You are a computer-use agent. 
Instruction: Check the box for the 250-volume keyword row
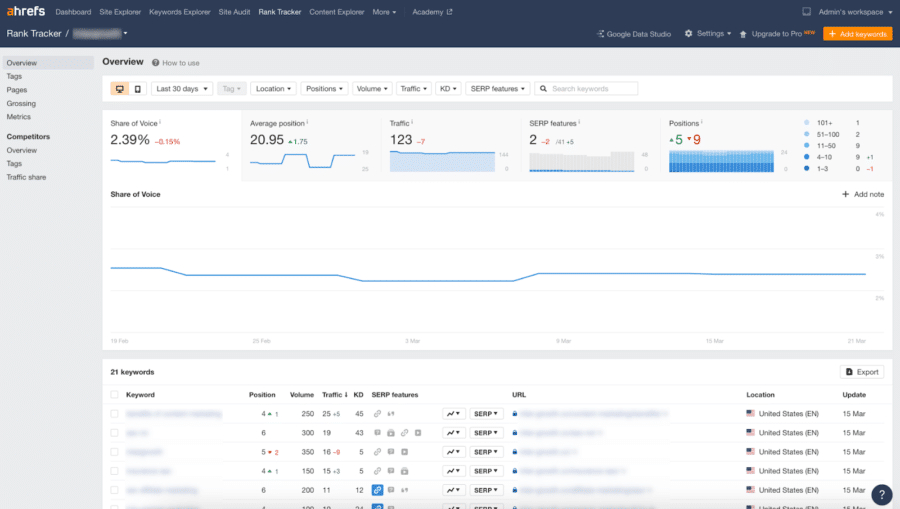[114, 414]
